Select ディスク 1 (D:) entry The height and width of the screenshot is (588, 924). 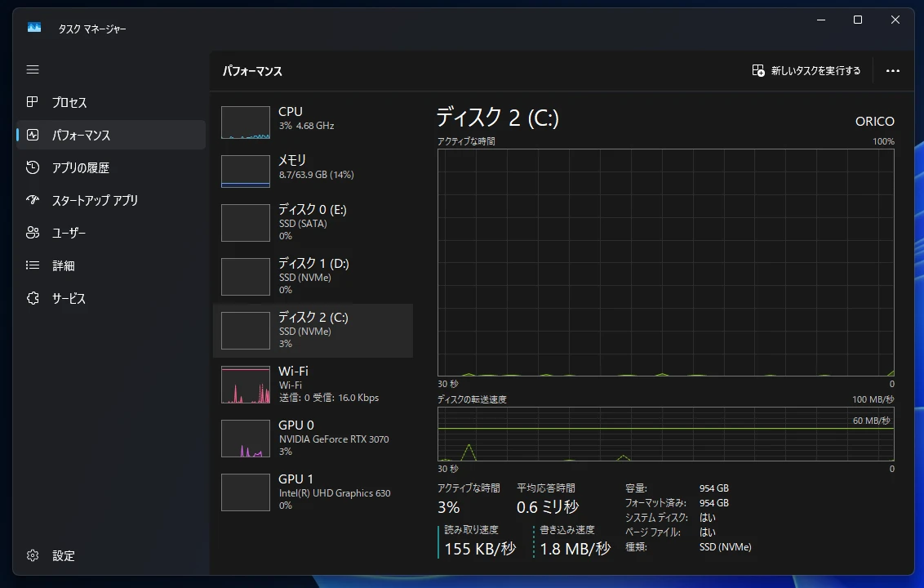point(313,276)
